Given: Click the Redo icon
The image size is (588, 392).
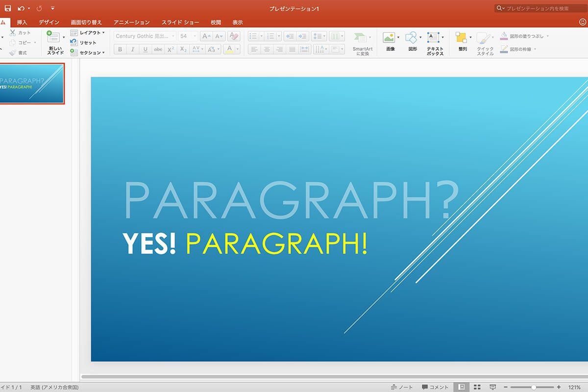Looking at the screenshot, I should click(x=39, y=8).
